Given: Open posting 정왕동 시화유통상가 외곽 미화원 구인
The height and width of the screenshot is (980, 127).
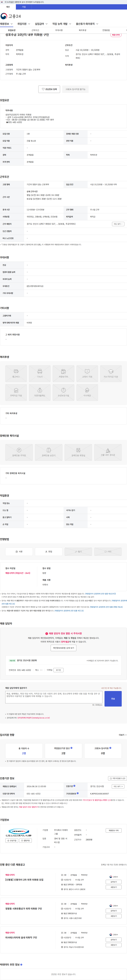Looking at the screenshot, I should coord(24,908).
